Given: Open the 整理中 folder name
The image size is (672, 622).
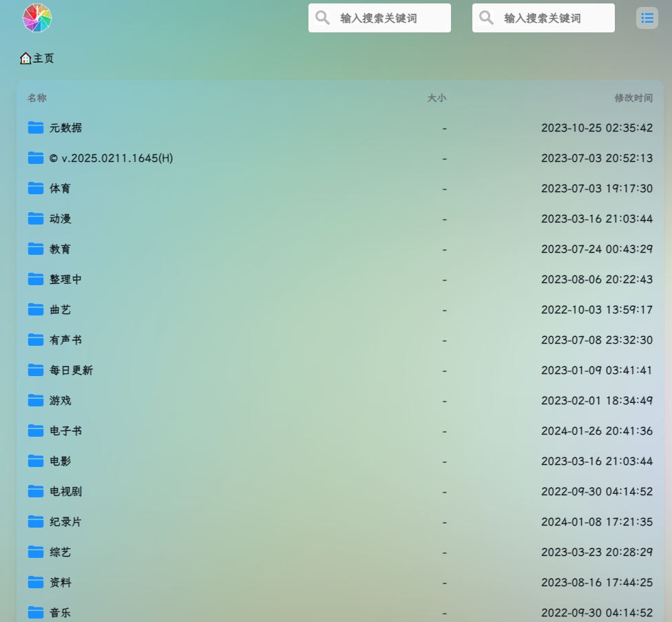Looking at the screenshot, I should point(65,279).
